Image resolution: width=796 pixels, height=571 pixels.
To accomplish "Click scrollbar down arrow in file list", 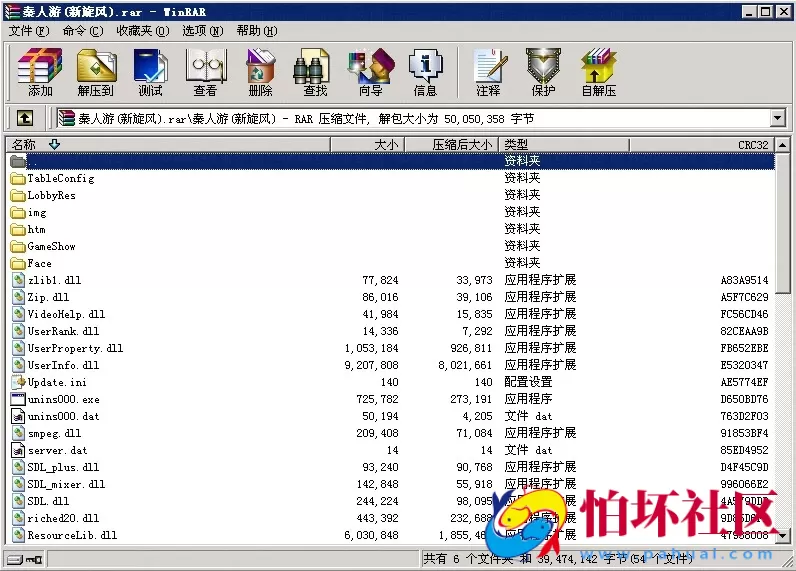I will click(x=783, y=535).
